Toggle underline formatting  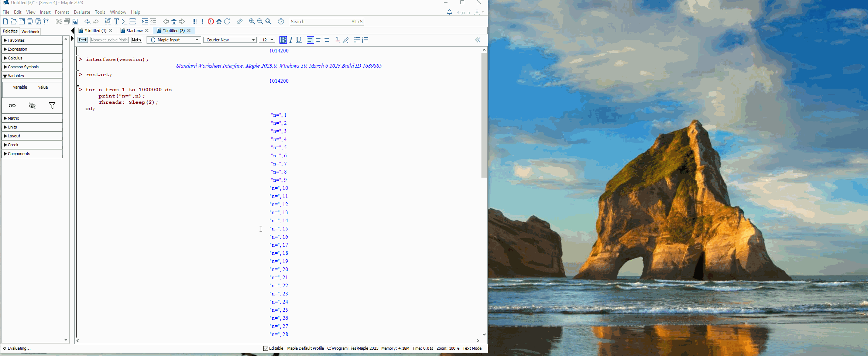point(299,40)
